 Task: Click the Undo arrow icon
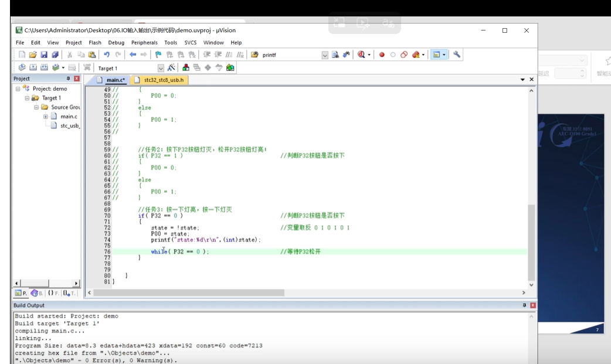click(x=107, y=55)
